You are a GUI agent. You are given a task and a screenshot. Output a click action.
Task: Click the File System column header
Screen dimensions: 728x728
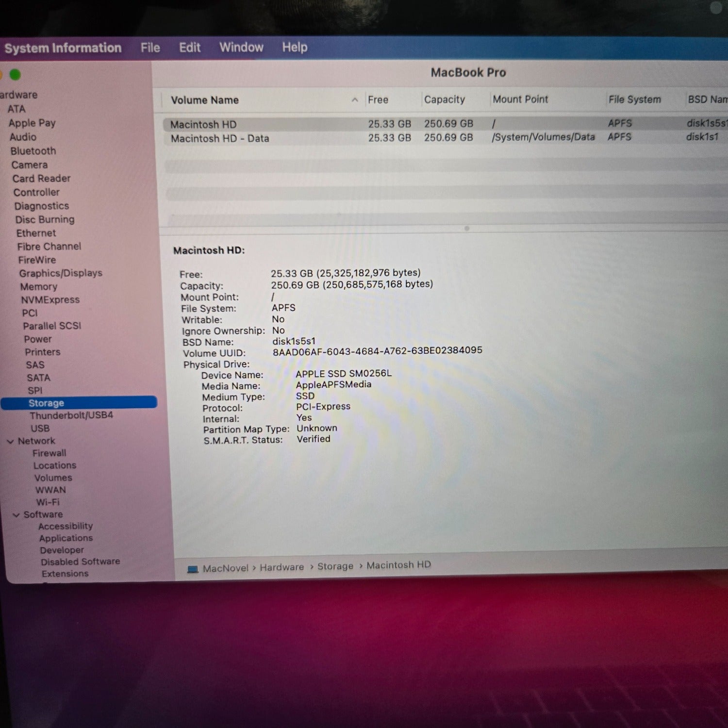(635, 99)
